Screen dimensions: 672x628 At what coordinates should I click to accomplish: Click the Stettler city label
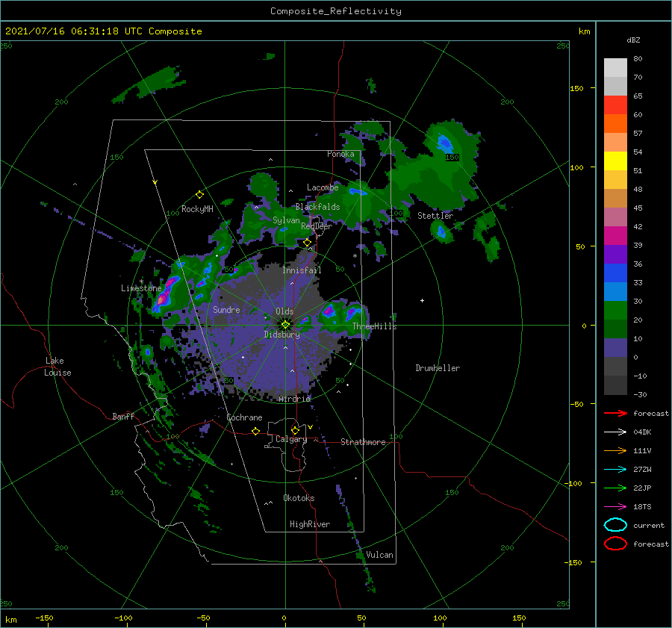(x=435, y=216)
